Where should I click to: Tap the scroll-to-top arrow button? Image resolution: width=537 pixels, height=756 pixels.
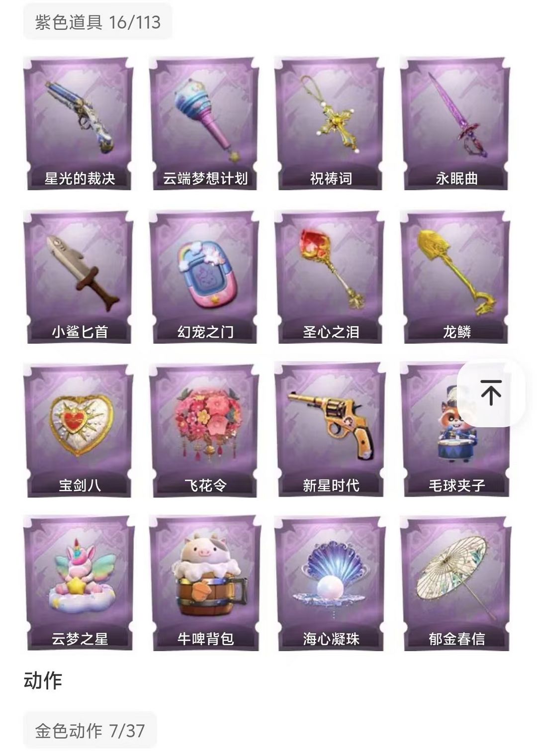pos(491,392)
